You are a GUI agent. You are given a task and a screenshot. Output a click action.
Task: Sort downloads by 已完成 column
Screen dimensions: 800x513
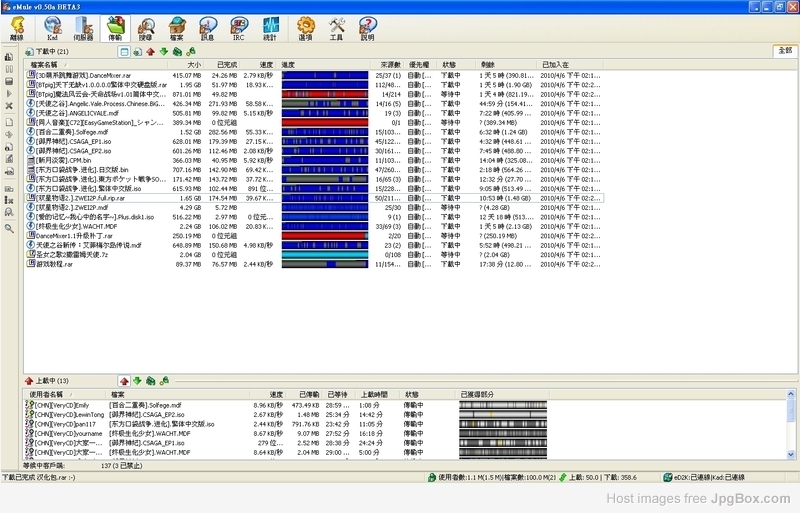coord(221,65)
